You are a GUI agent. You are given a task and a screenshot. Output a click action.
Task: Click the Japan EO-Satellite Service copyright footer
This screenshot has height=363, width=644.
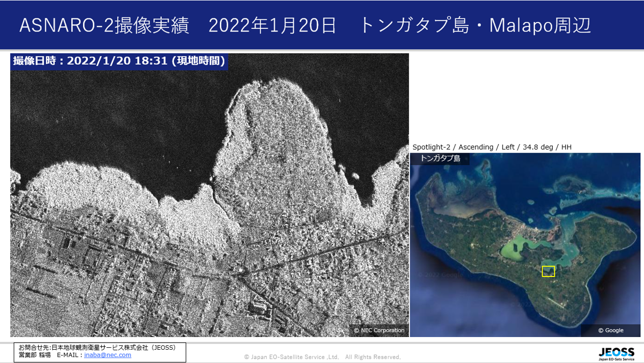(322, 357)
